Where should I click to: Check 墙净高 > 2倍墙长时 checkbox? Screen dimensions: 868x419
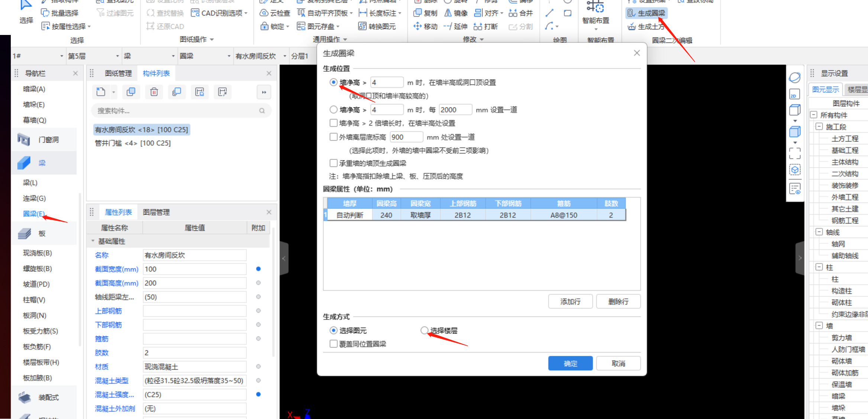[x=333, y=123]
